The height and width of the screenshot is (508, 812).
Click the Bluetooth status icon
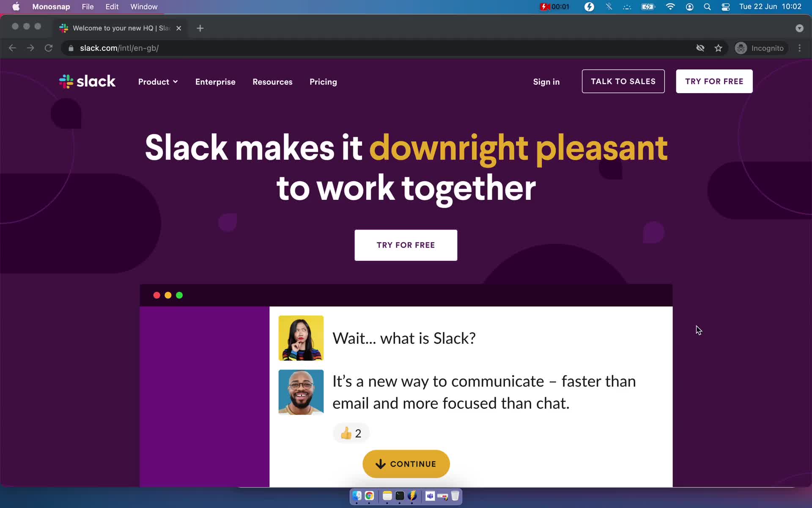[x=609, y=6]
